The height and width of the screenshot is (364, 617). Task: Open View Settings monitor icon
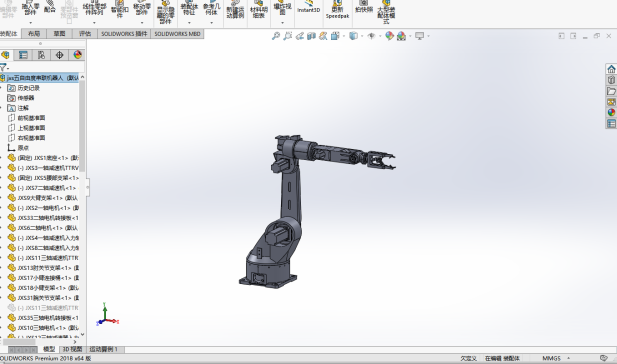click(419, 36)
